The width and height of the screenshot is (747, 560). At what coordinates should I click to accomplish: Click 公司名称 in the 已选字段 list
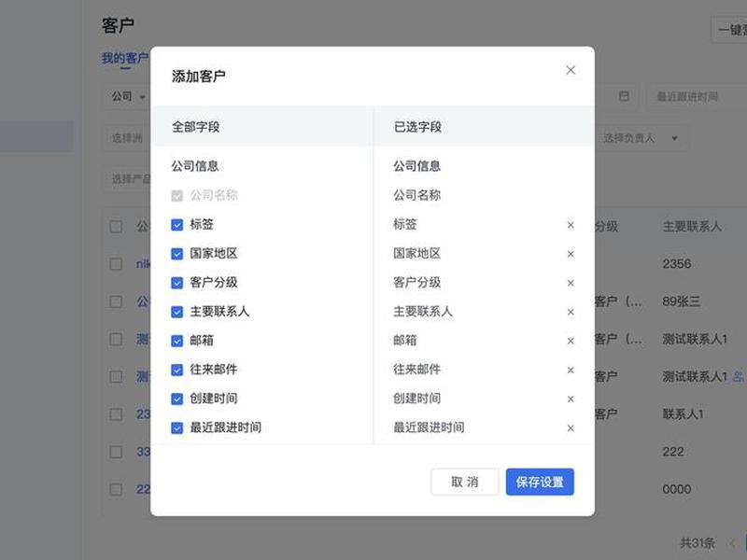click(x=416, y=195)
